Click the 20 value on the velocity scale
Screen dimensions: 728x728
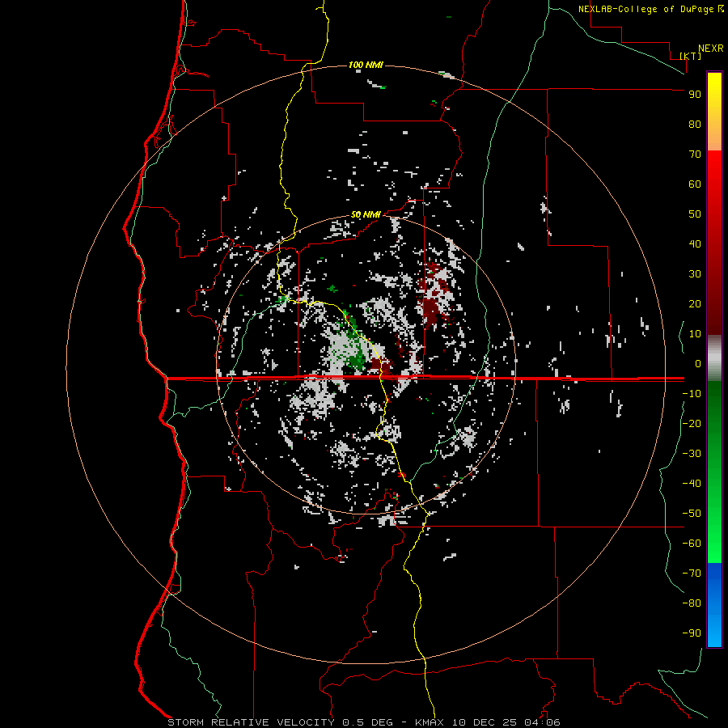coord(695,303)
